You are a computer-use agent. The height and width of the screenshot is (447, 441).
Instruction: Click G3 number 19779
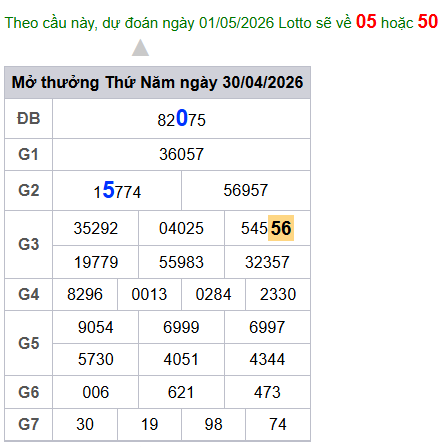click(x=96, y=262)
